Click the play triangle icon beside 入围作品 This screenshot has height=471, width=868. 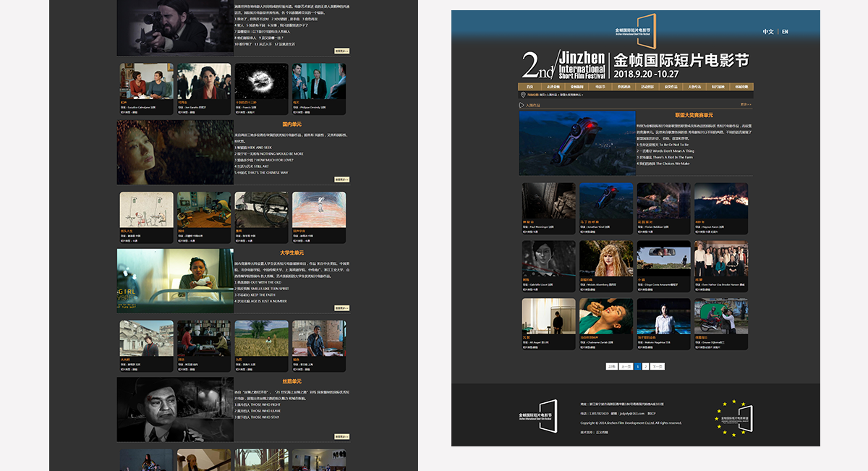click(522, 105)
